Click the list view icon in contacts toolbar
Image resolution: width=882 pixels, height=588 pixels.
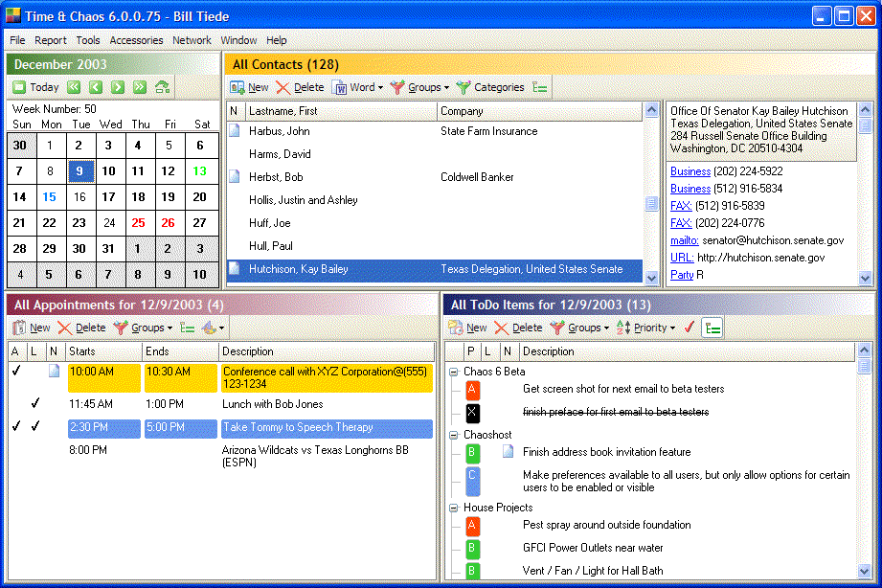pos(540,87)
